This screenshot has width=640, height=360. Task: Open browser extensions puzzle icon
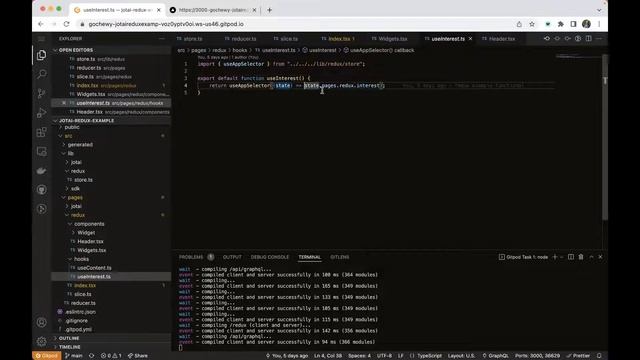pos(561,24)
